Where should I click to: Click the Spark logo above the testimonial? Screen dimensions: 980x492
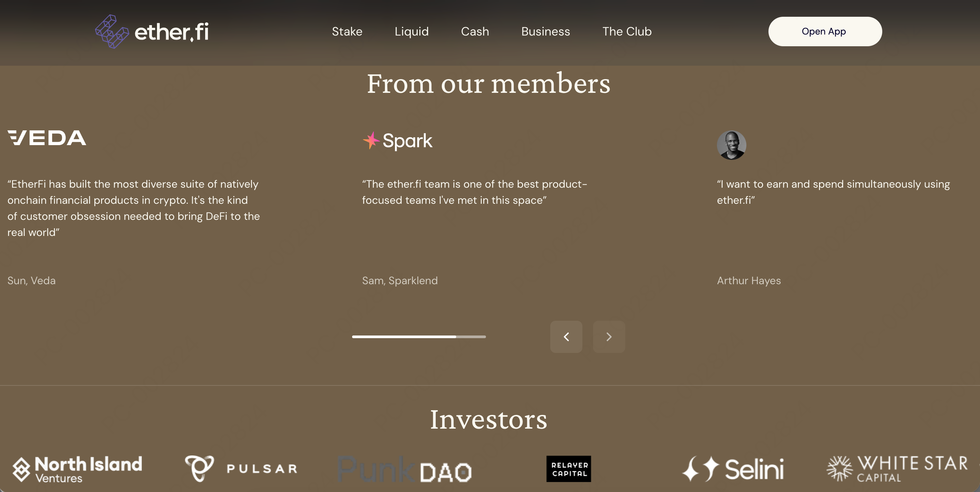(x=397, y=140)
